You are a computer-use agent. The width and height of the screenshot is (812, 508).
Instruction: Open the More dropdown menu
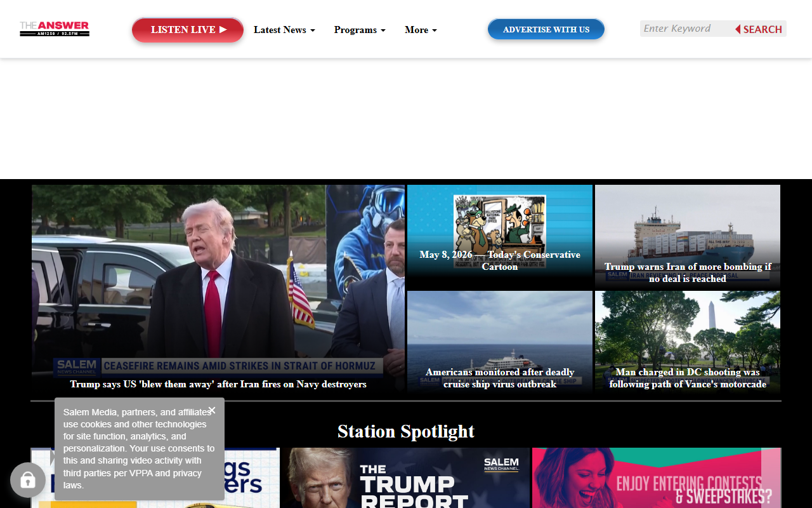pyautogui.click(x=421, y=30)
